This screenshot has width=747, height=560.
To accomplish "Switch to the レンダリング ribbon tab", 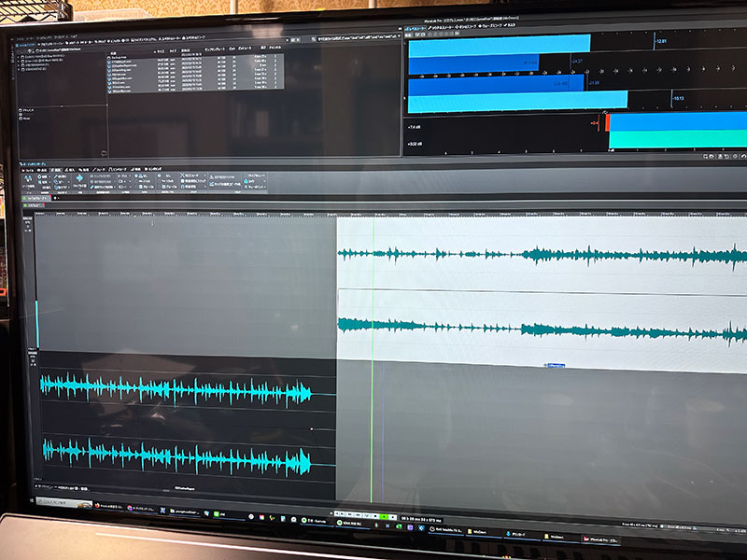I will tap(154, 169).
